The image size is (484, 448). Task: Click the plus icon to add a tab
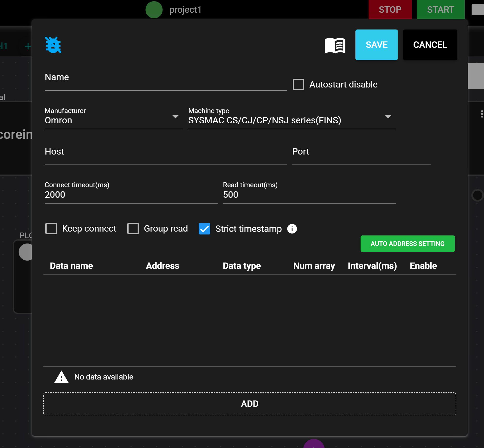(28, 46)
